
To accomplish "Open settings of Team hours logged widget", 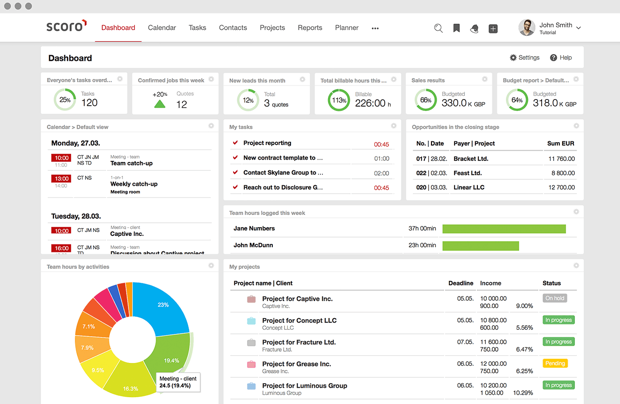I will [x=576, y=212].
